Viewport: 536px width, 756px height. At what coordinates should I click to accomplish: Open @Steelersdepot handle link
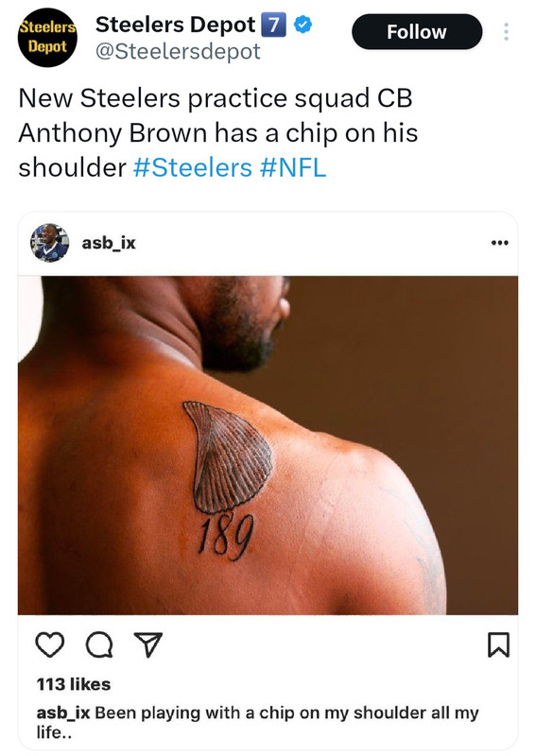coord(178,52)
